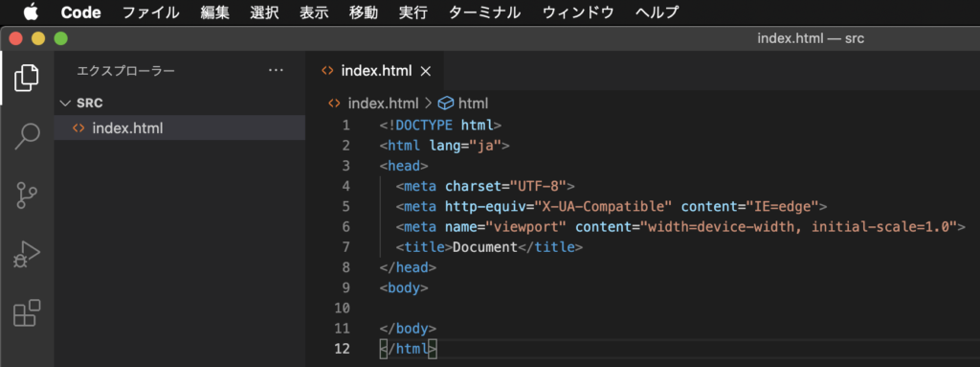Click the lang="ja" attribute on line 2
This screenshot has height=367, width=980.
466,146
